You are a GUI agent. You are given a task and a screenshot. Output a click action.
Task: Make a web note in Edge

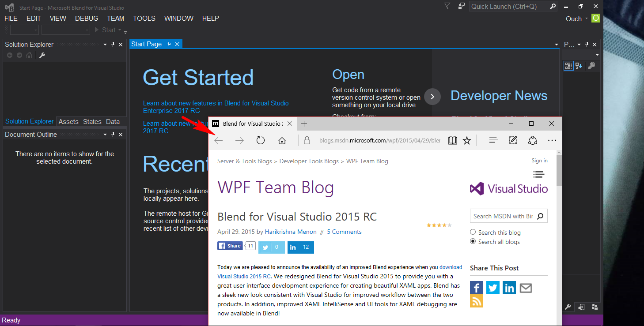point(513,140)
